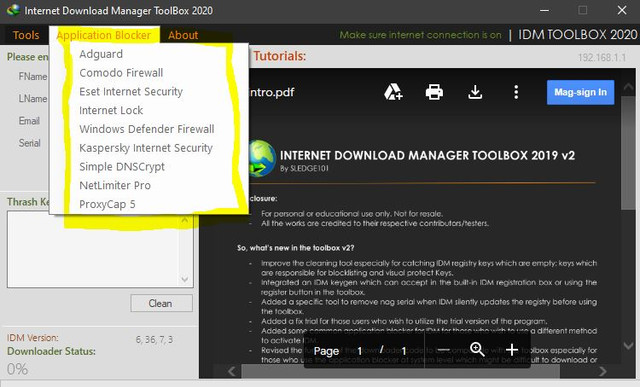Open the Tools menu
This screenshot has height=387, width=640.
[x=26, y=35]
